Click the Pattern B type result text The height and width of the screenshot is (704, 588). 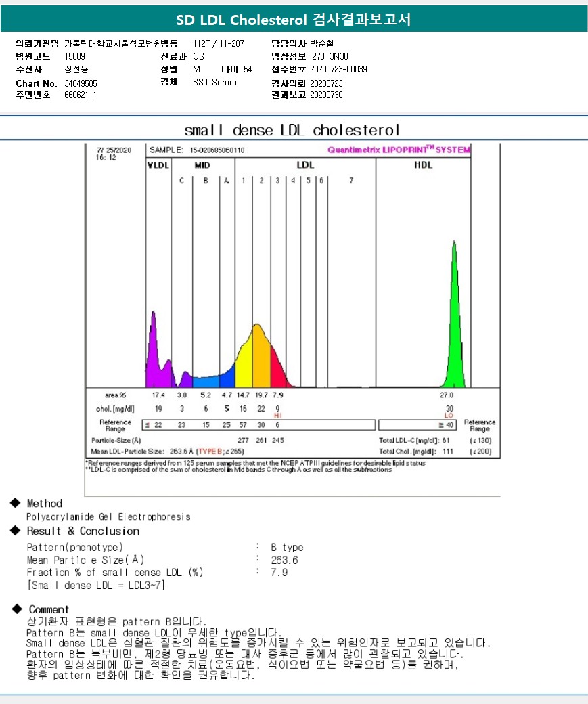287,547
